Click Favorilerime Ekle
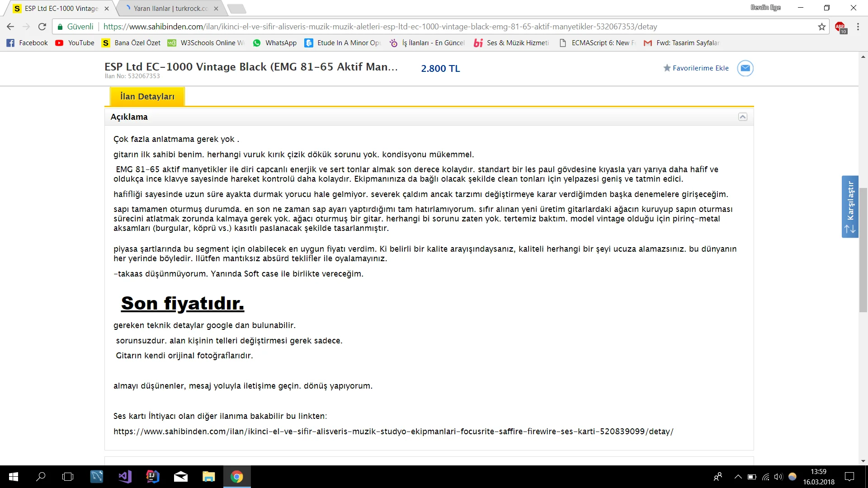The height and width of the screenshot is (488, 868). [700, 68]
